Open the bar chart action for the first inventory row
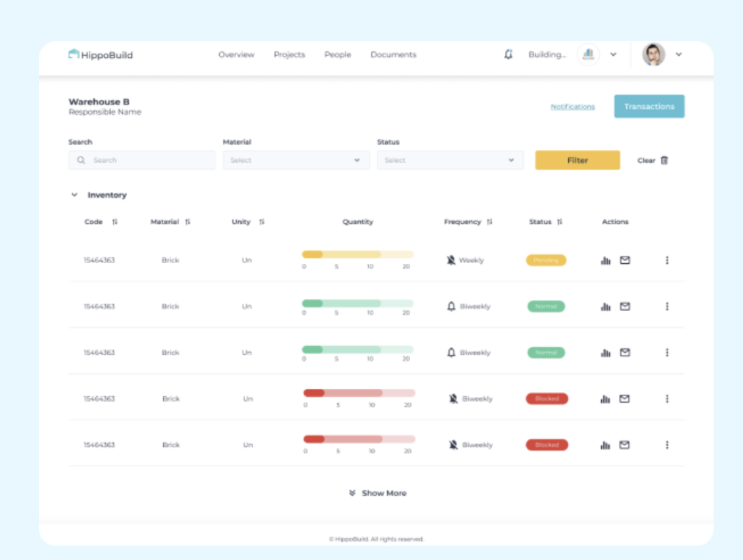 [605, 260]
